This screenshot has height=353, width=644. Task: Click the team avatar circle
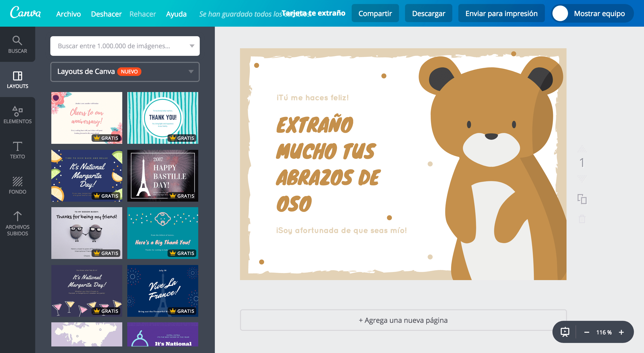[x=560, y=13]
